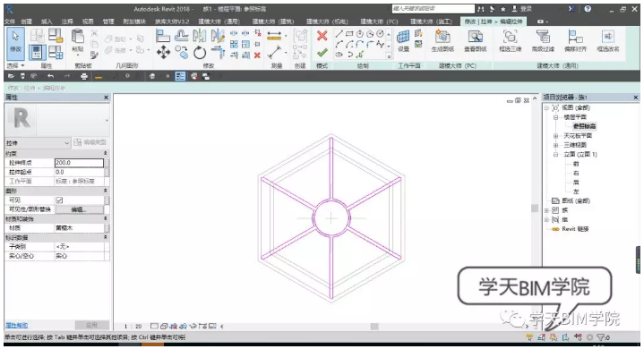
Task: Open the File (文件) menu
Action: [10, 21]
